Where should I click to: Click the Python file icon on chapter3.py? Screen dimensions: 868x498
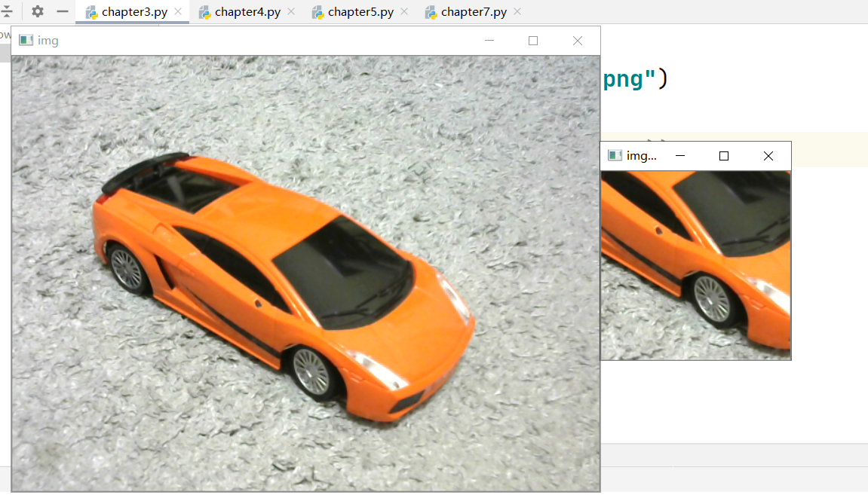pos(92,12)
